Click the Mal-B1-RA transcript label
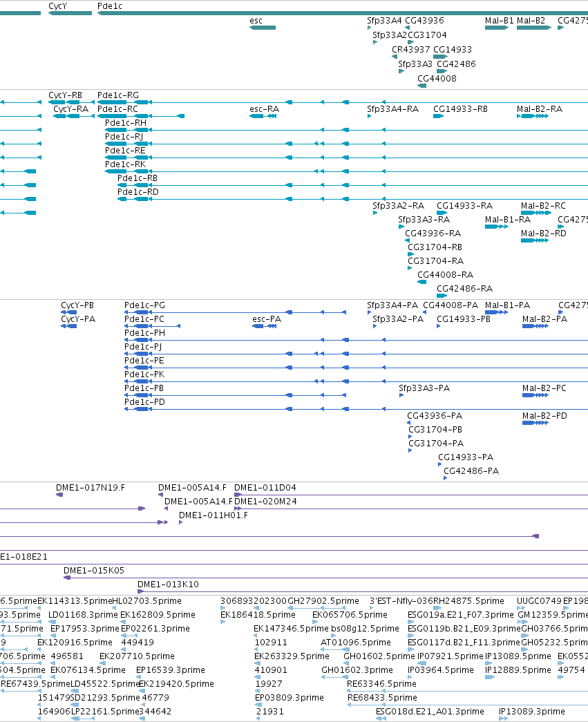588x722 pixels. [508, 220]
